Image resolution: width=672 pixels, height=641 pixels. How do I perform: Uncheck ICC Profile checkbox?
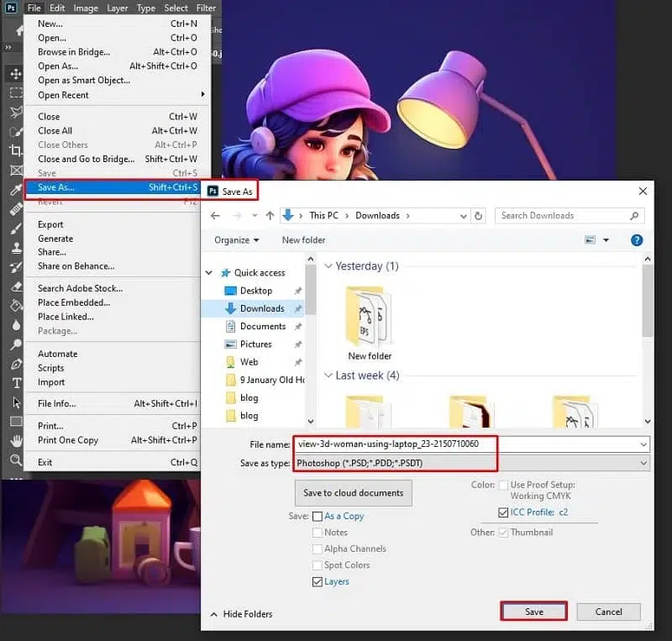click(503, 512)
